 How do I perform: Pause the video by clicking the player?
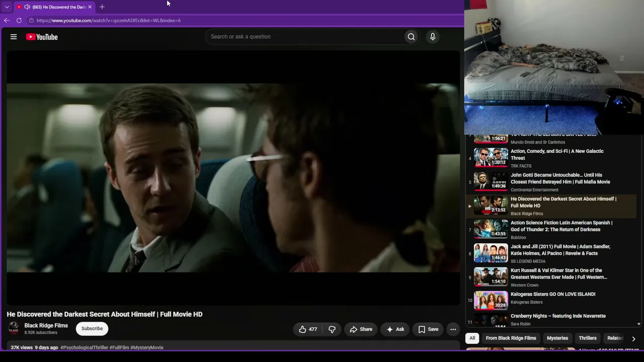pos(233,178)
